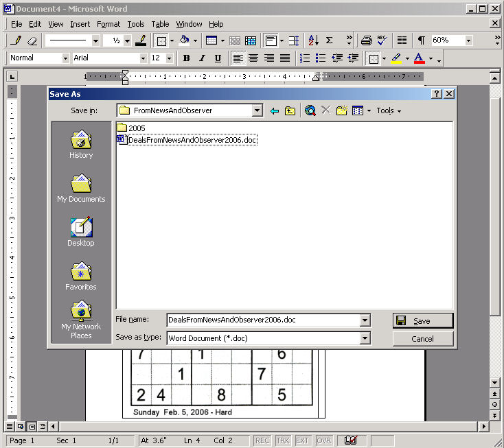Toggle Justify alignment
This screenshot has width=504, height=448.
coord(285,58)
